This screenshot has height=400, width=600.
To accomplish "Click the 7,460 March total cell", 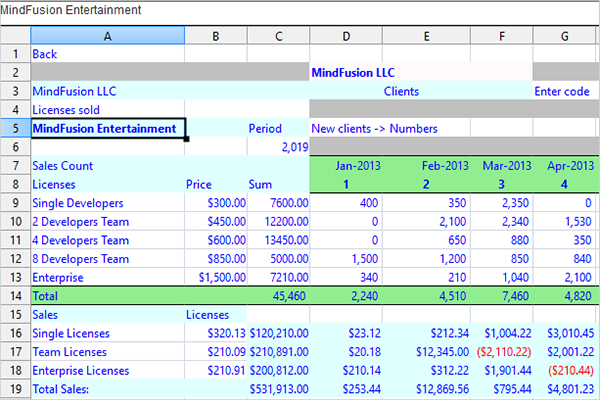I will click(502, 296).
